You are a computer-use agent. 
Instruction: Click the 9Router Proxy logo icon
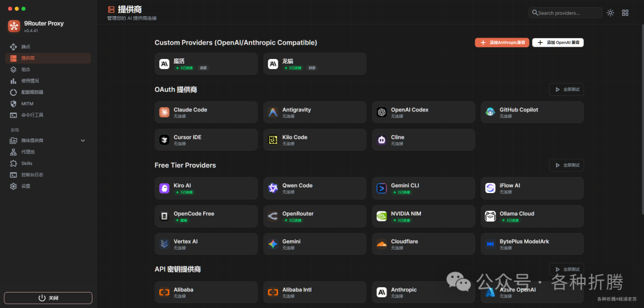point(14,26)
